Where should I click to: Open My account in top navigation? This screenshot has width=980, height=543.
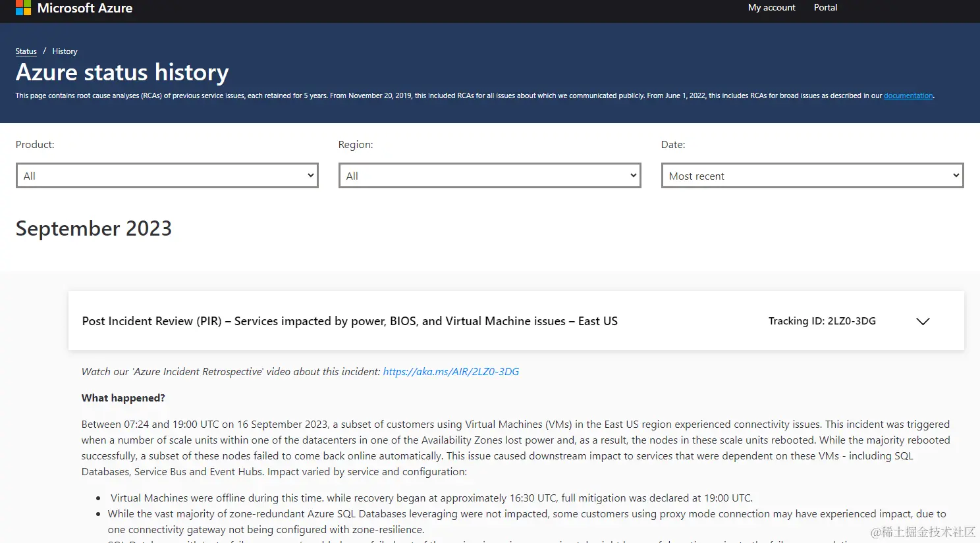pos(771,7)
